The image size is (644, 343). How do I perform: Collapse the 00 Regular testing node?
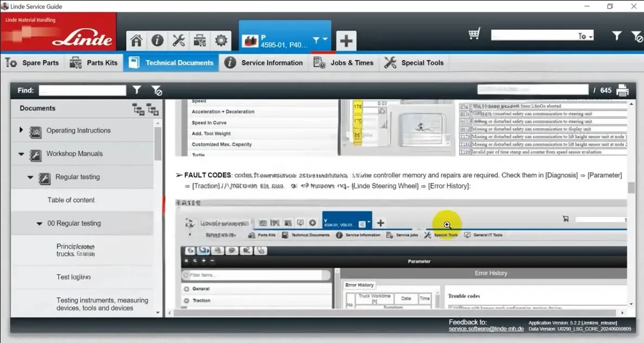click(40, 223)
